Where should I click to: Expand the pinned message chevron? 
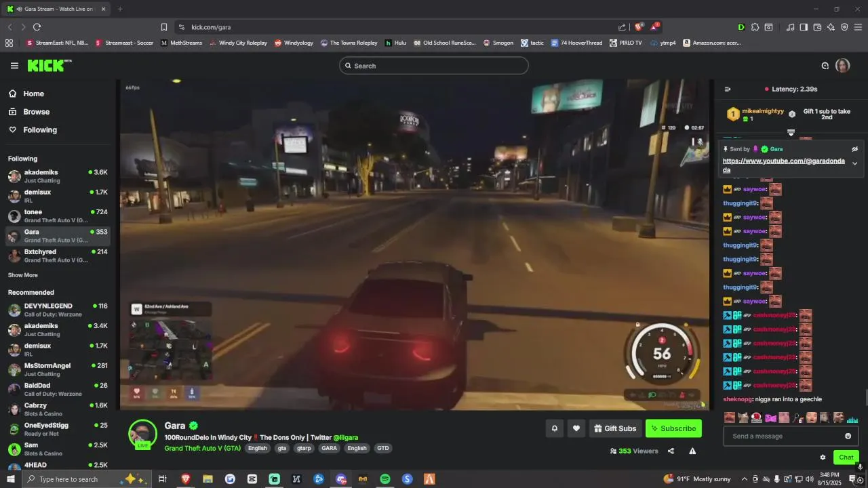[854, 163]
